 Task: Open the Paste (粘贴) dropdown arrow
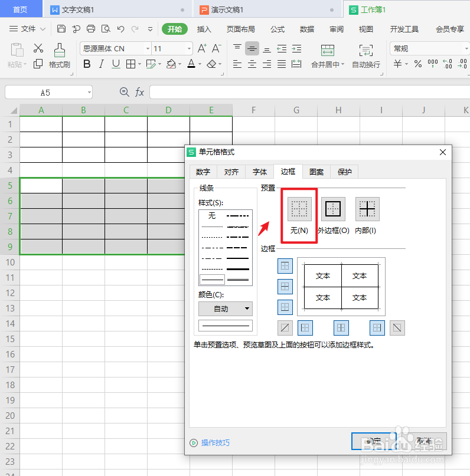[25, 64]
